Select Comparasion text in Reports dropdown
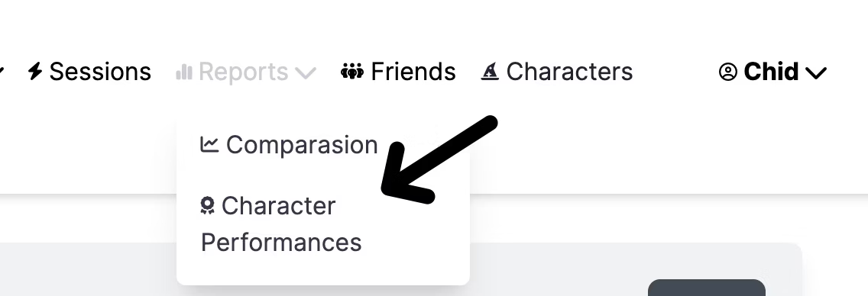 [302, 145]
